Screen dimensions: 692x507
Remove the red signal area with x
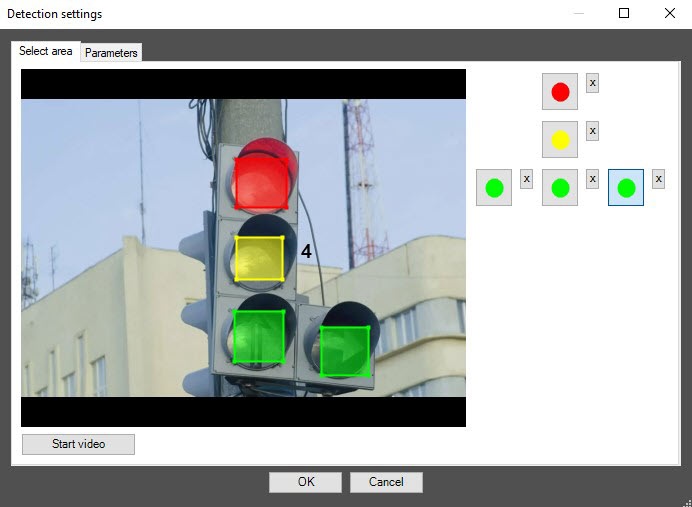click(592, 83)
